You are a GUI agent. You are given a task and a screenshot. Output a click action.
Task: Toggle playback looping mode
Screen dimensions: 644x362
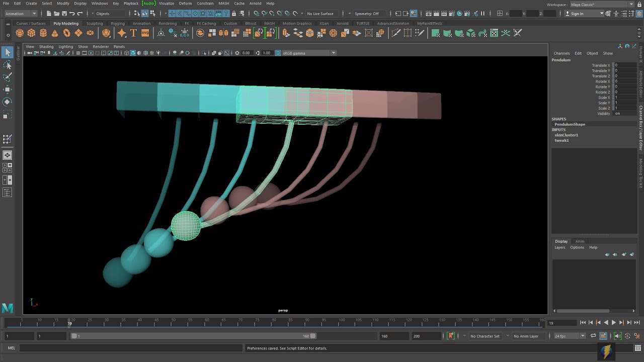(593, 336)
